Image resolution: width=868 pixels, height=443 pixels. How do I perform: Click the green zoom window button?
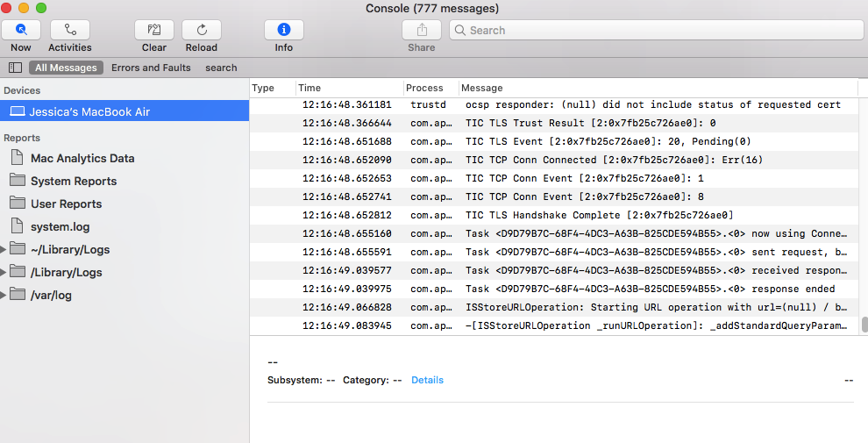tap(41, 8)
